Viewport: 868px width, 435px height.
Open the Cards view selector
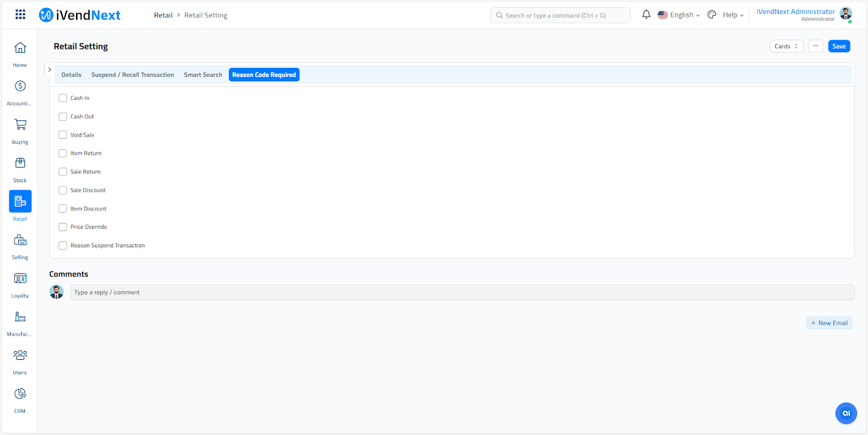tap(786, 47)
